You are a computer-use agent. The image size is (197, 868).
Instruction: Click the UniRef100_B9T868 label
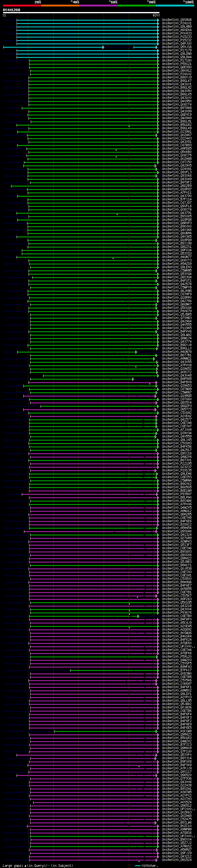[177, 108]
